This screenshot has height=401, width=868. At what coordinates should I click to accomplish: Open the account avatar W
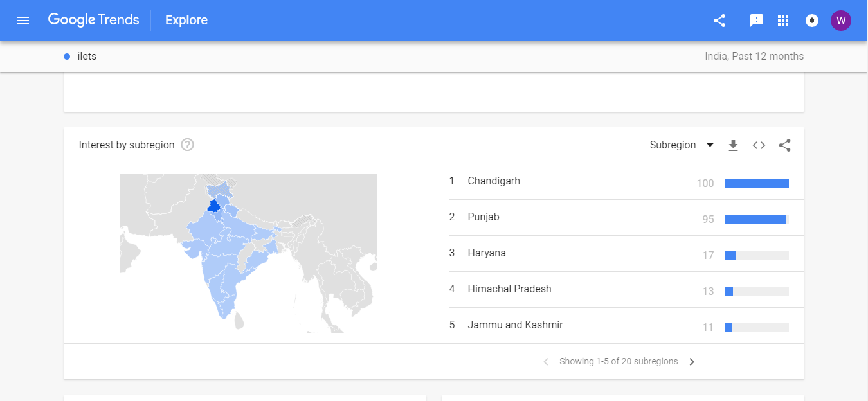point(841,21)
